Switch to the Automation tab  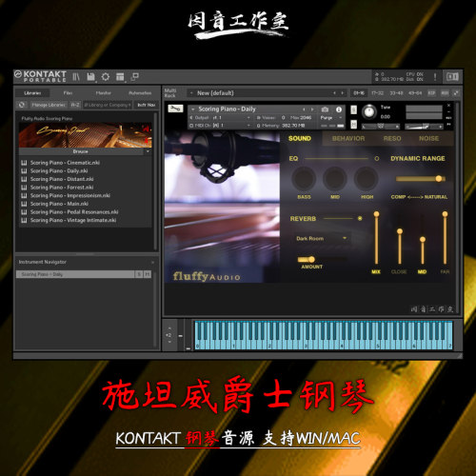[140, 93]
